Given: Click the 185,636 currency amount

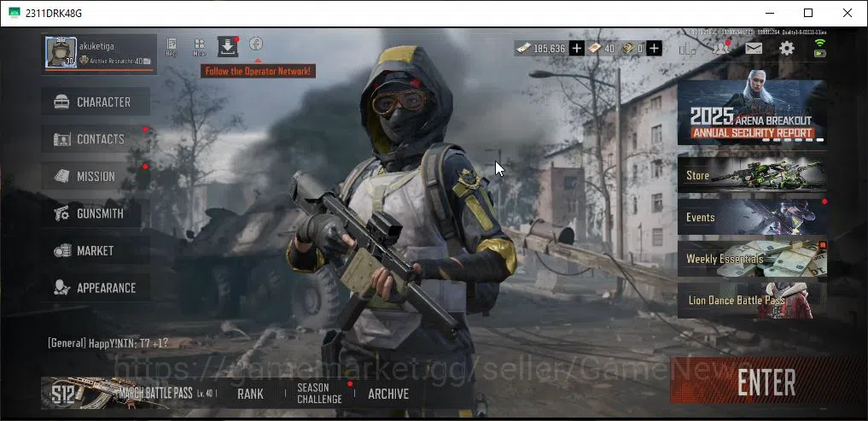Looking at the screenshot, I should click(549, 49).
